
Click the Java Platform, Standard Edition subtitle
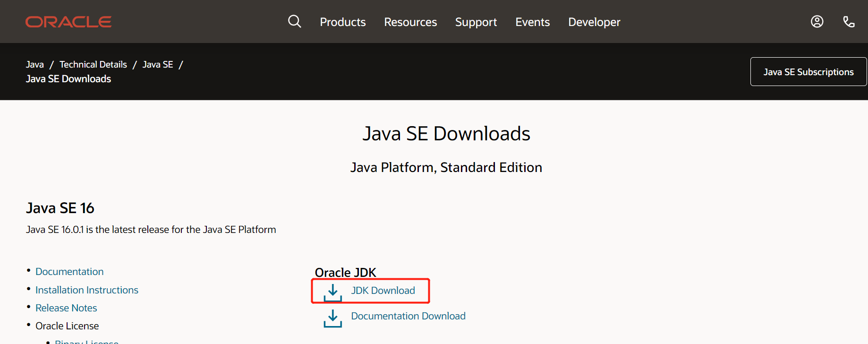[x=446, y=168]
